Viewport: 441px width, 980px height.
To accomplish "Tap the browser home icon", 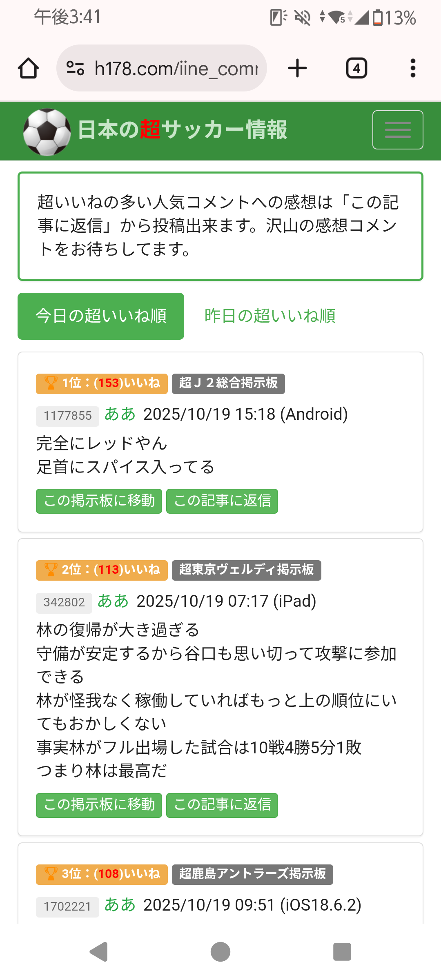I will pos(29,68).
